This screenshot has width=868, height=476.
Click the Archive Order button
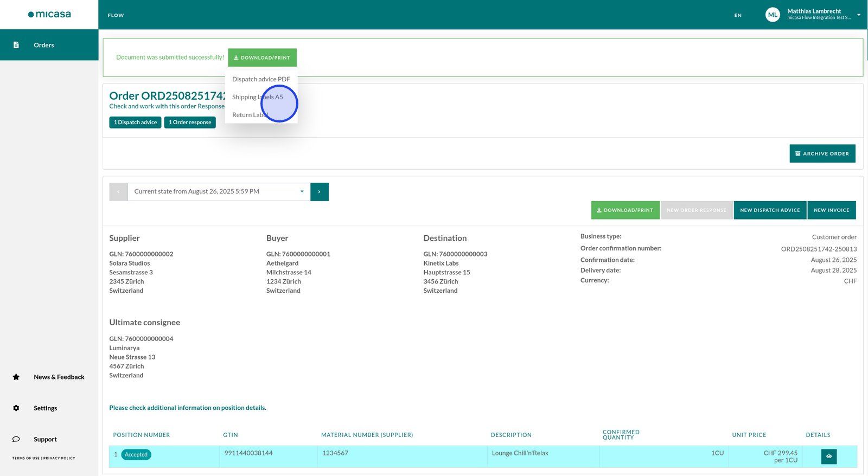pos(822,153)
